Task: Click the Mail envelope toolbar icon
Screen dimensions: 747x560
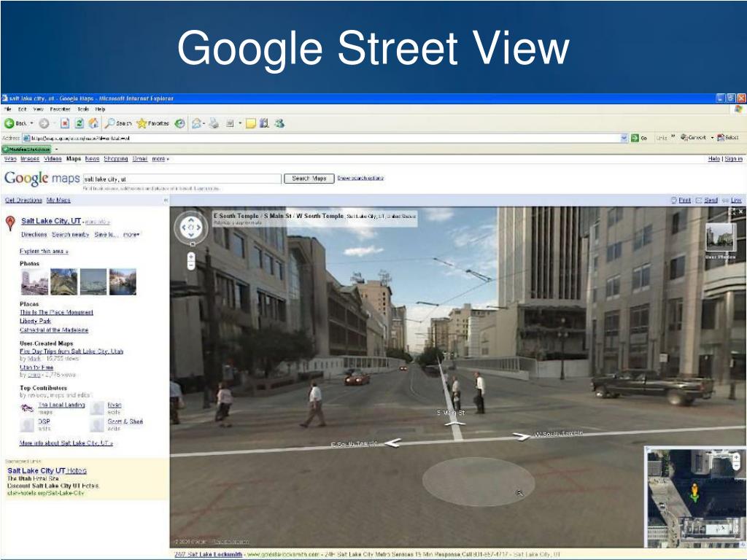Action: [196, 123]
